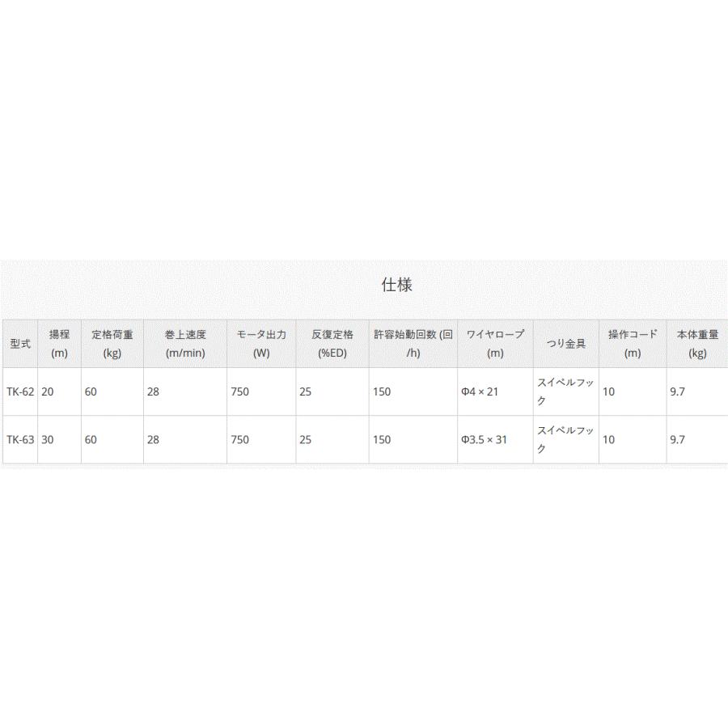Viewport: 728px width, 728px height.
Task: Click the TK-63 model cell
Action: [x=20, y=440]
